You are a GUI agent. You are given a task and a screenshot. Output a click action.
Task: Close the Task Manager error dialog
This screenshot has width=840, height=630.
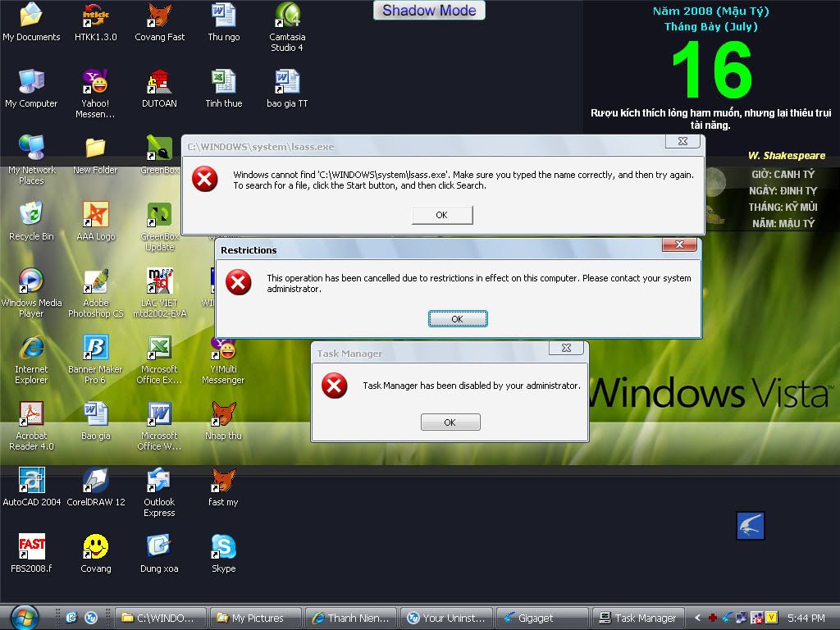click(x=566, y=348)
